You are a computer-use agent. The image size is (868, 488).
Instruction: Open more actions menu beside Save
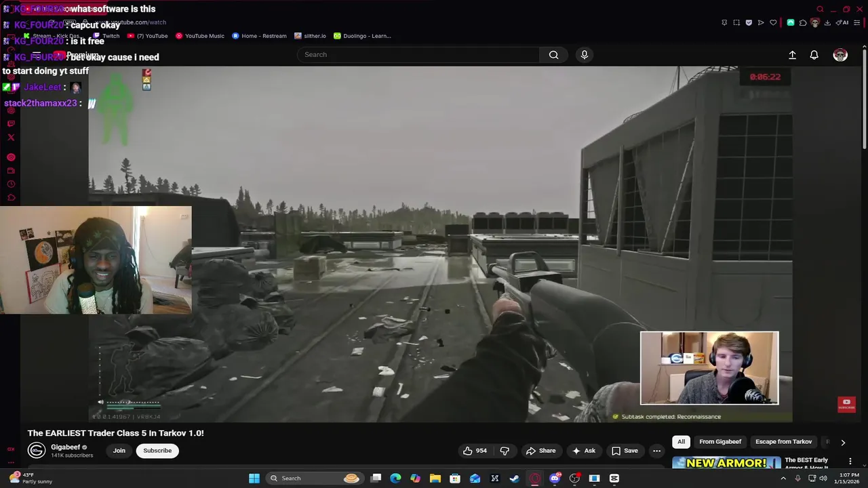(656, 451)
